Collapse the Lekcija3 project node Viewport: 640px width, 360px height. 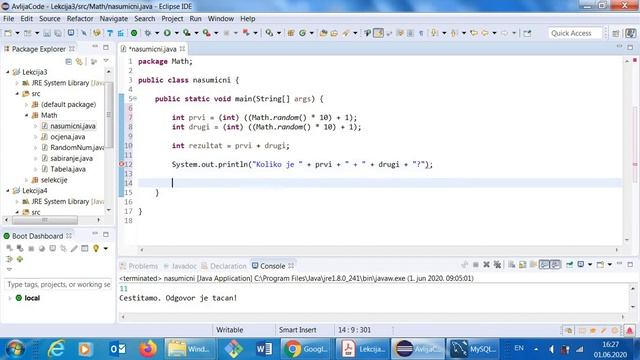pyautogui.click(x=8, y=72)
